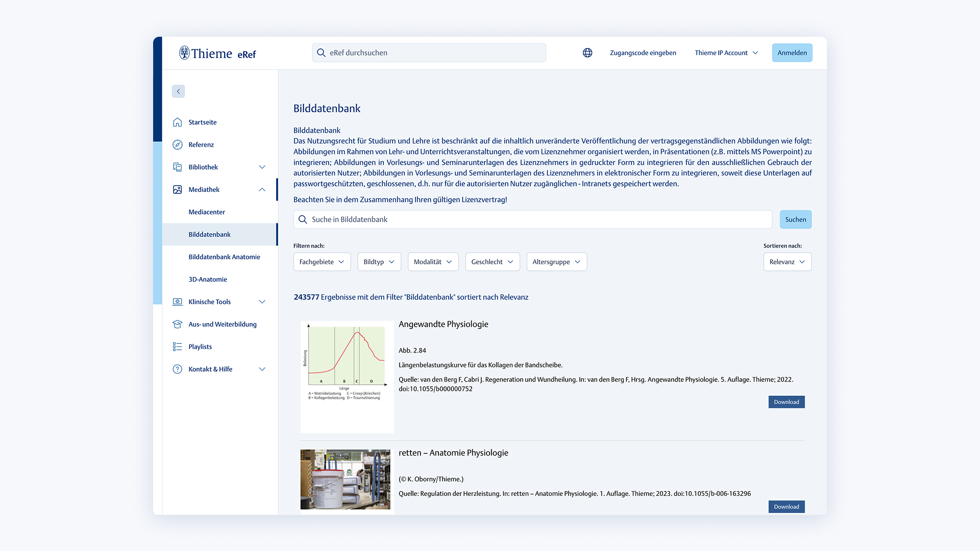Click the Startseite home icon
Viewport: 980px width, 551px height.
pos(177,122)
